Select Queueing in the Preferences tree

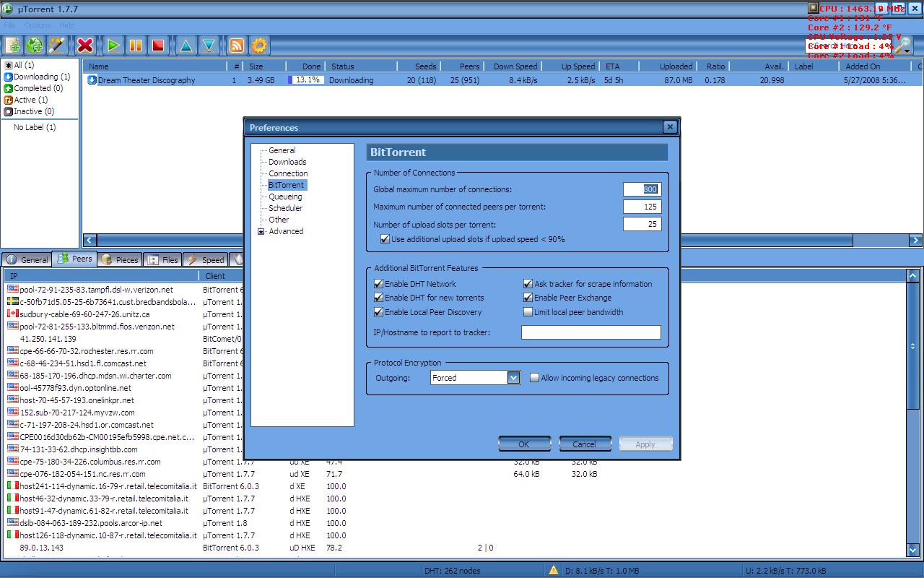coord(285,197)
